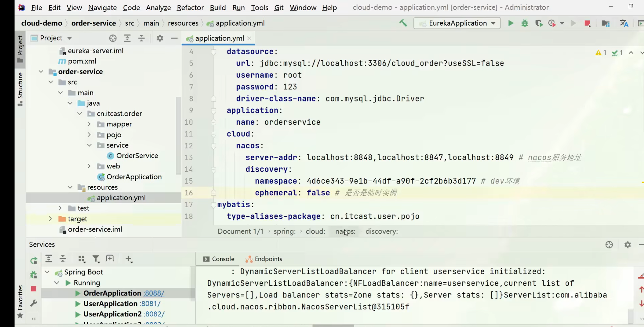Collapse the Spring Boot node in Services
Image resolution: width=644 pixels, height=327 pixels.
[x=47, y=272]
